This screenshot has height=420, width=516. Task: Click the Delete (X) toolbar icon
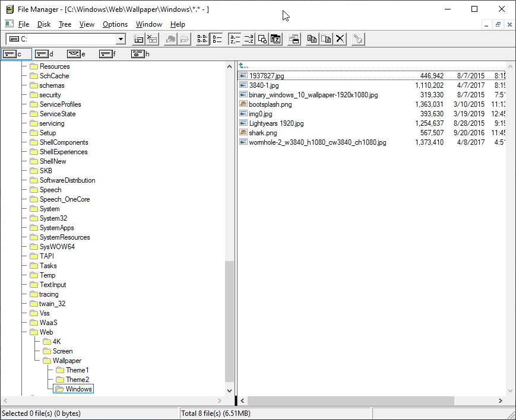click(x=340, y=39)
